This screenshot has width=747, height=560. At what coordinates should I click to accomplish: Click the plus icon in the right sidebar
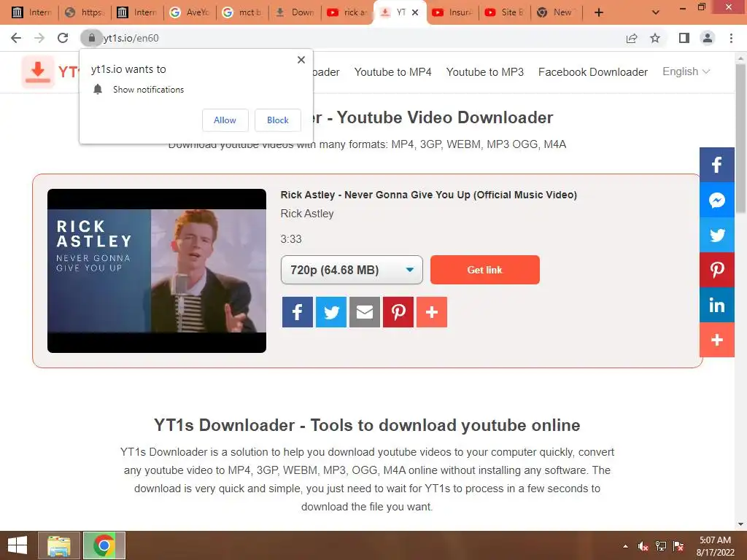[717, 340]
